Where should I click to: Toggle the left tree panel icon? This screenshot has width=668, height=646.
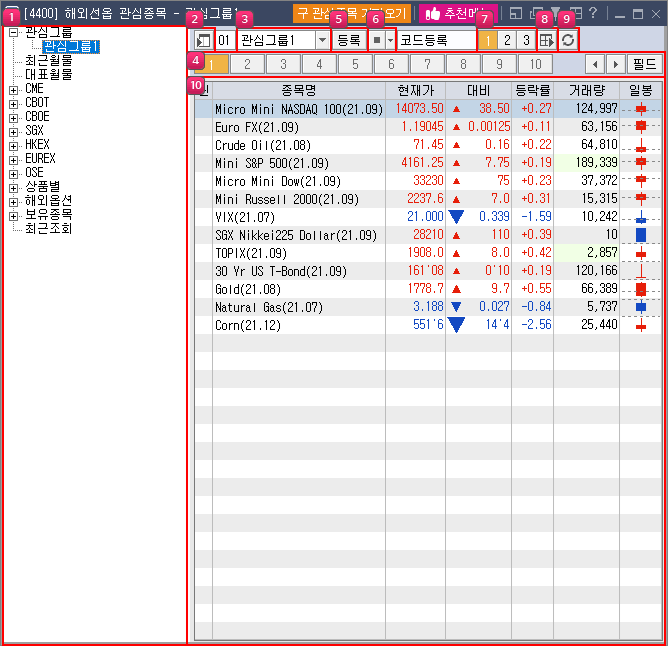[x=203, y=40]
